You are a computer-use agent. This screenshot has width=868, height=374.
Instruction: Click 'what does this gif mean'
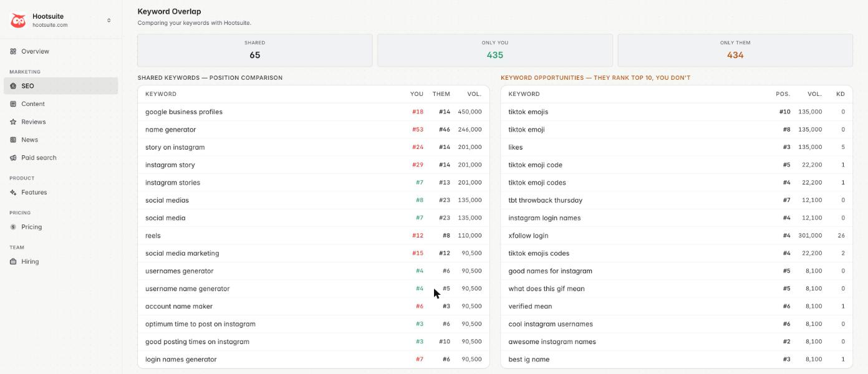(x=546, y=289)
